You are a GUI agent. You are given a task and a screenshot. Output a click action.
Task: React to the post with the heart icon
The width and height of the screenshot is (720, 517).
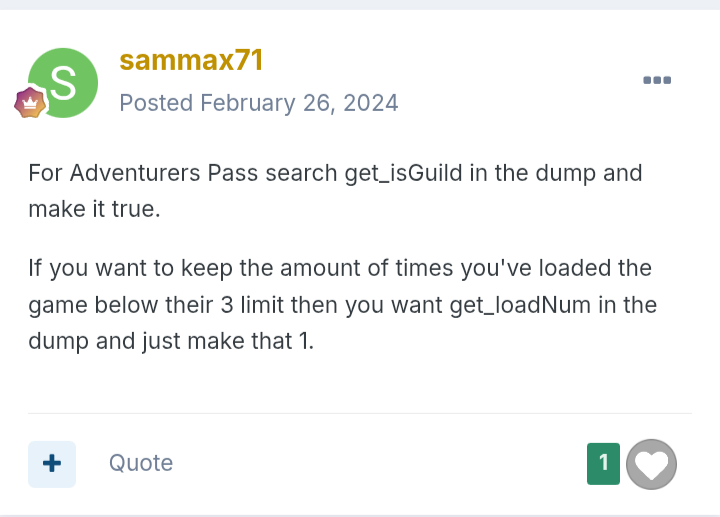651,464
